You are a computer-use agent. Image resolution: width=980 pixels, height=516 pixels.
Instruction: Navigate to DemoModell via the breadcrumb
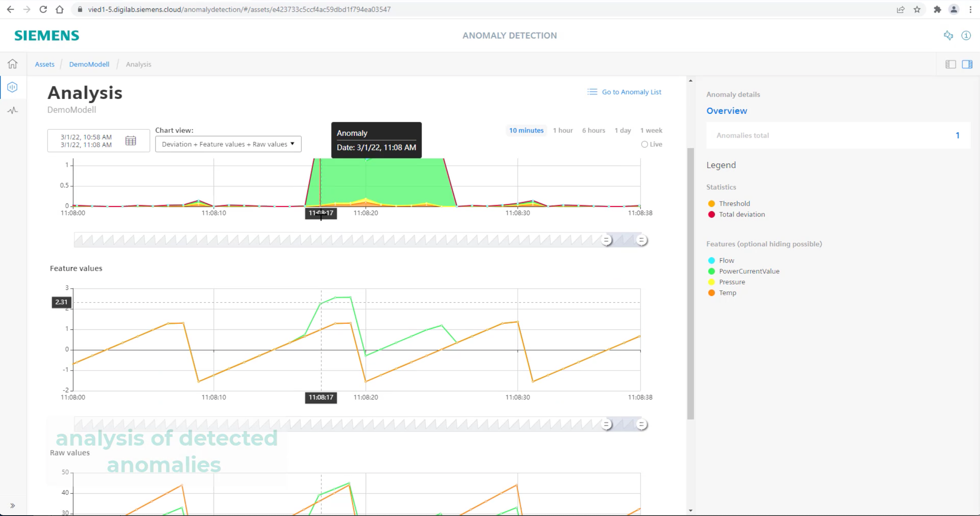tap(89, 64)
